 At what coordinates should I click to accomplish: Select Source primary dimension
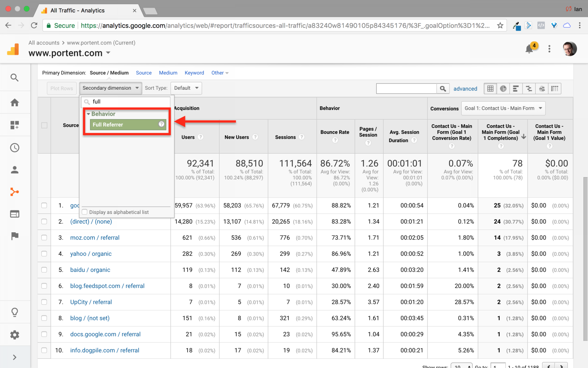[144, 73]
